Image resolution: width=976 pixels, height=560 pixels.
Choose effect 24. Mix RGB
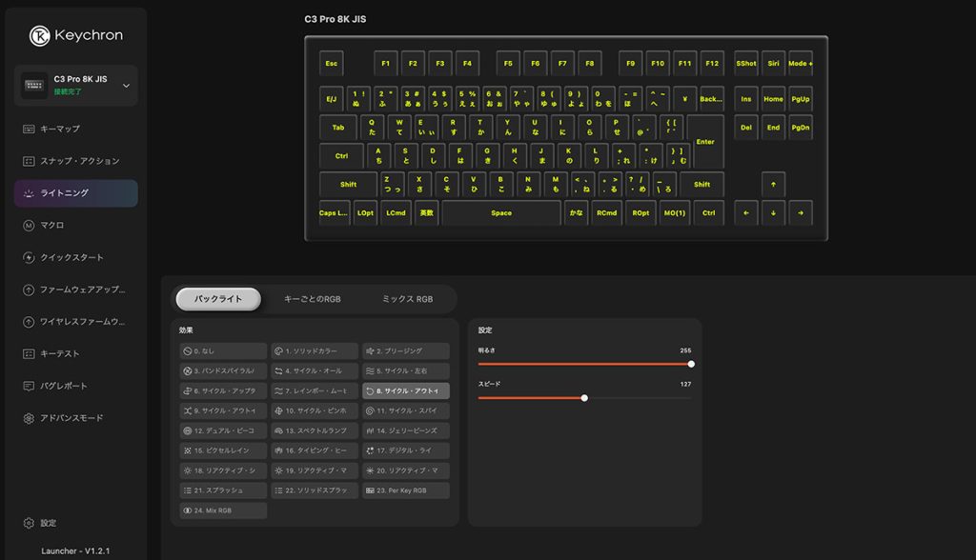[x=223, y=510]
